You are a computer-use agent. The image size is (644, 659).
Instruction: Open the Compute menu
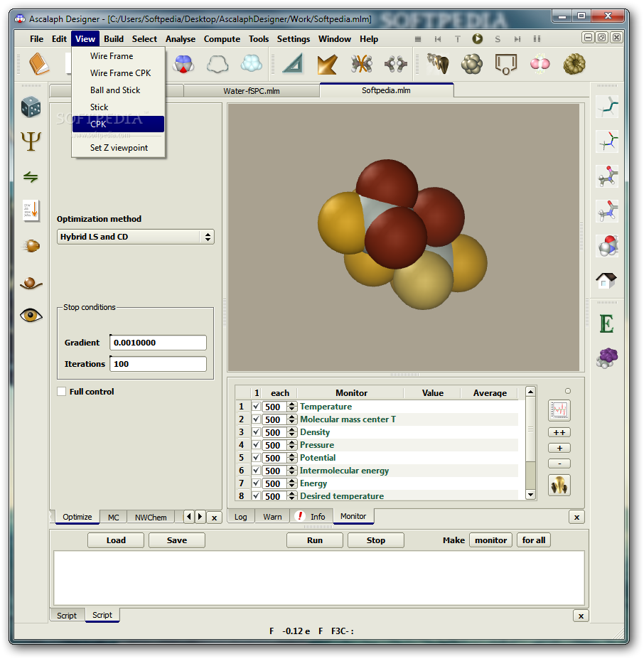click(222, 39)
